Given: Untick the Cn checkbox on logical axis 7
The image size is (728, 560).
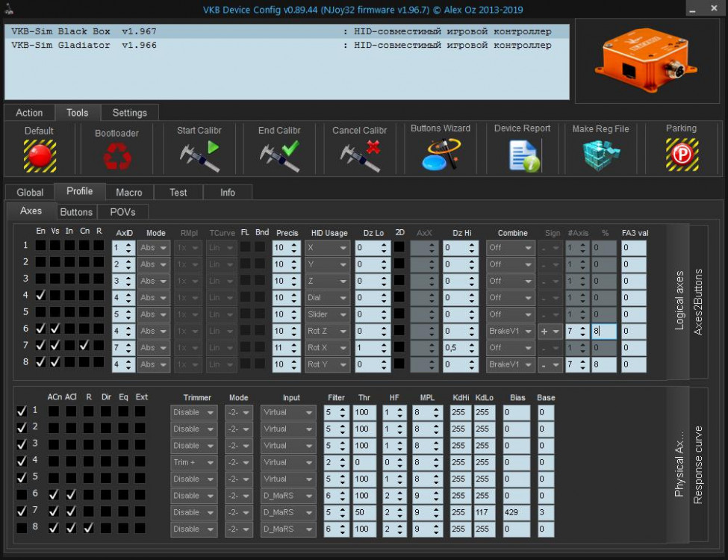Looking at the screenshot, I should 84,346.
